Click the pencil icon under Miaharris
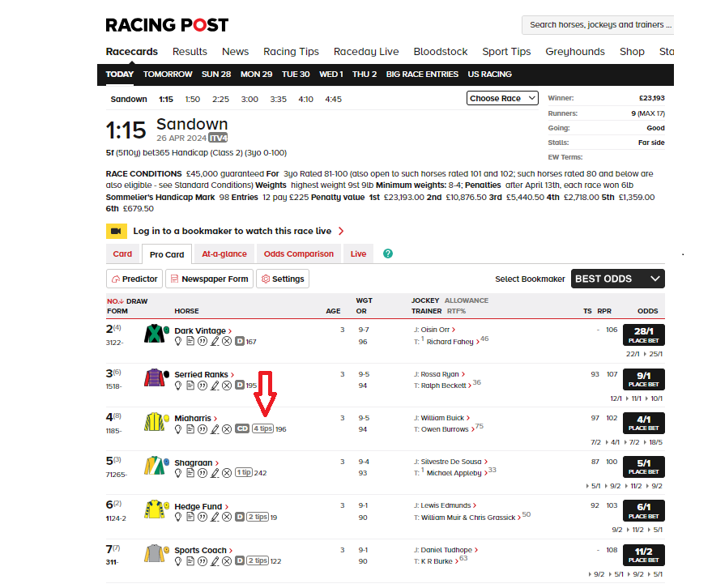The width and height of the screenshot is (712, 588). pyautogui.click(x=215, y=428)
